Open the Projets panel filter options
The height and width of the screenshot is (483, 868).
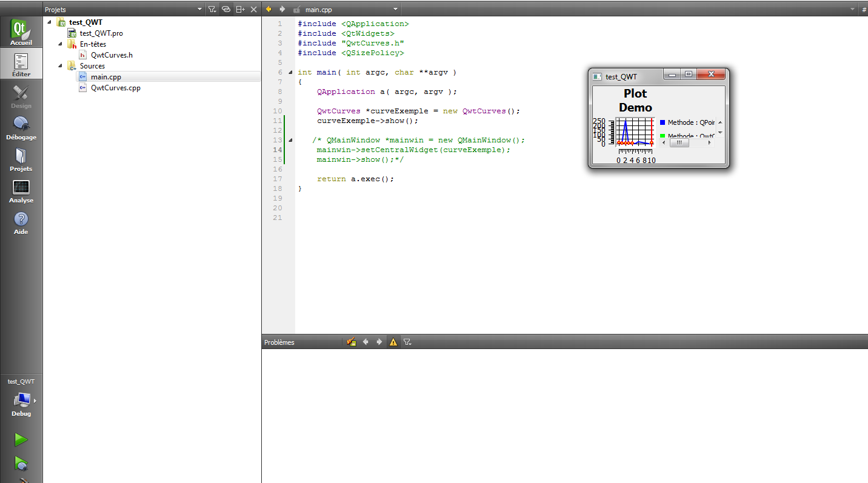pos(212,9)
